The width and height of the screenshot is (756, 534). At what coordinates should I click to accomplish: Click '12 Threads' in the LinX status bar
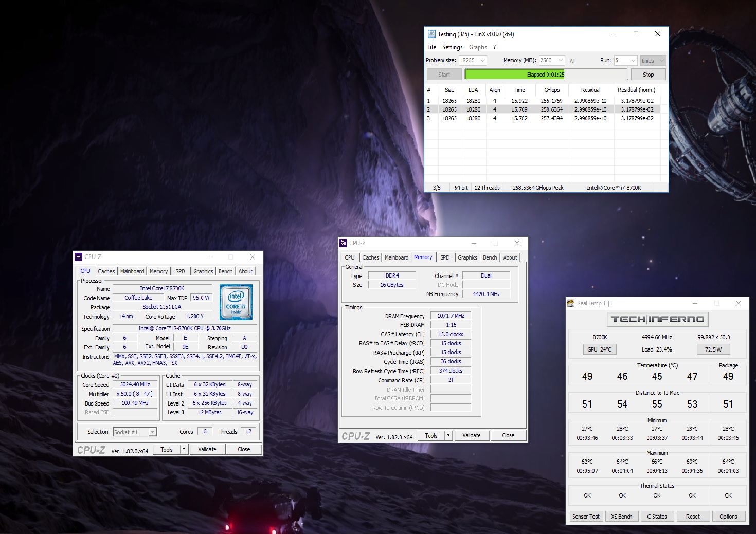point(487,188)
